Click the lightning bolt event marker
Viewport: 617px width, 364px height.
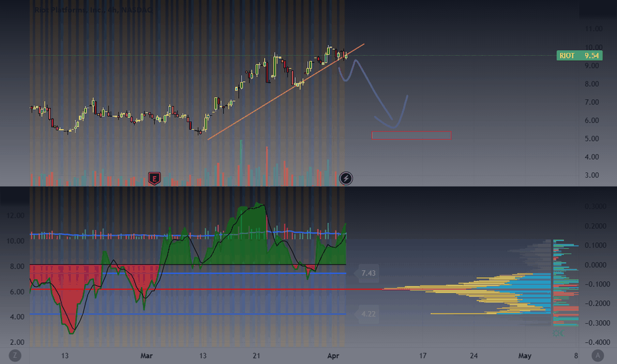[346, 179]
